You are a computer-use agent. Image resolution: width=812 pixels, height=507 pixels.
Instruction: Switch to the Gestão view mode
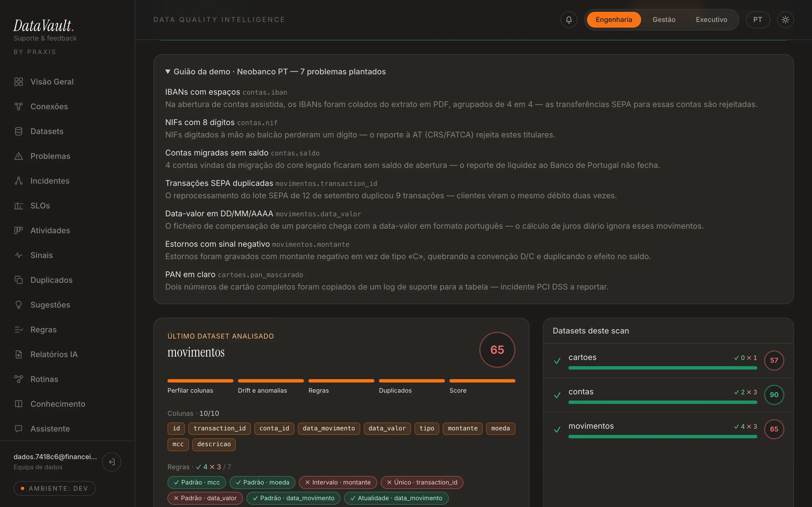coord(664,20)
